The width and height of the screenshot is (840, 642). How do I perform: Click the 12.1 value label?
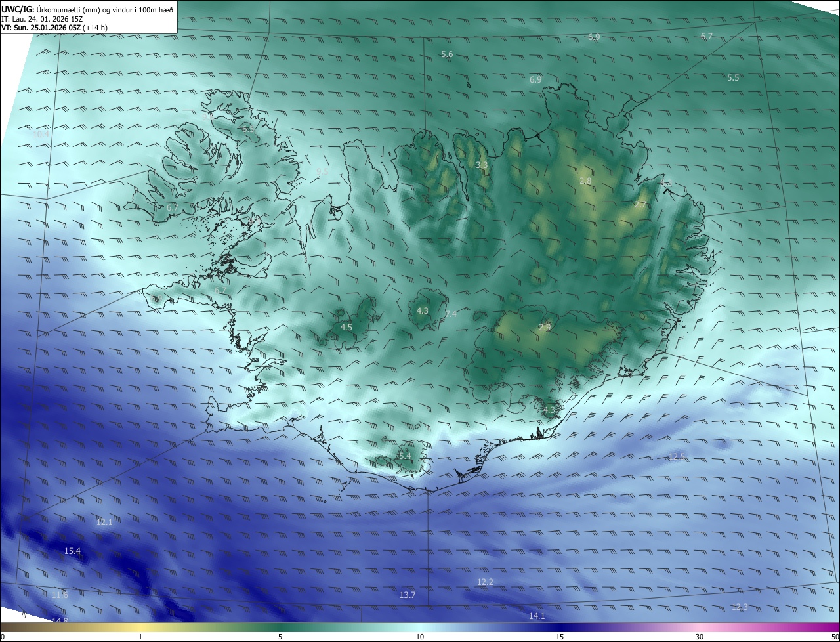[x=104, y=522]
